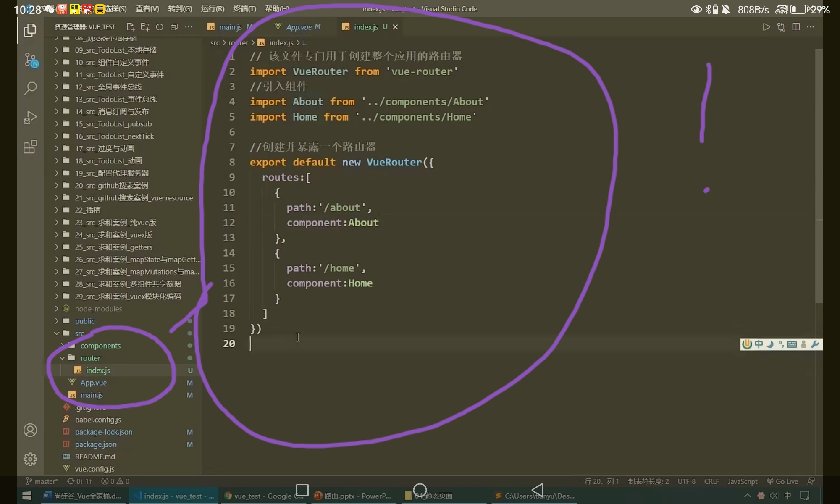Screen dimensions: 840x504
Task: Click the split editor icon
Action: click(795, 27)
